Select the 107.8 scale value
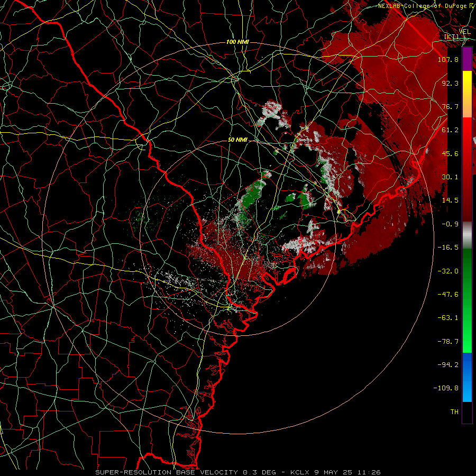The image size is (476, 476). (x=448, y=59)
